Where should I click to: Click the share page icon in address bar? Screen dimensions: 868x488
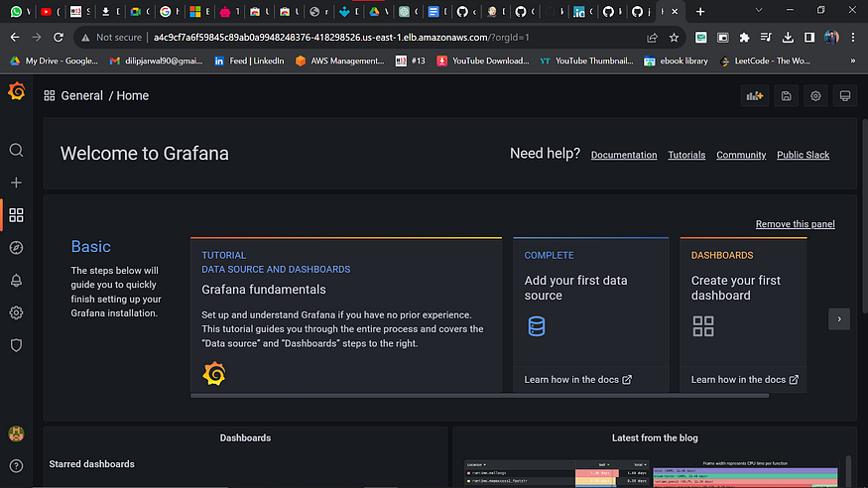(652, 38)
